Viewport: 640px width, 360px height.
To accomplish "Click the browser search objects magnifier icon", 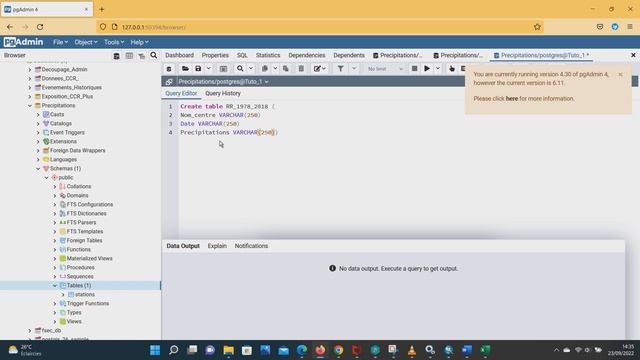I will 153,55.
